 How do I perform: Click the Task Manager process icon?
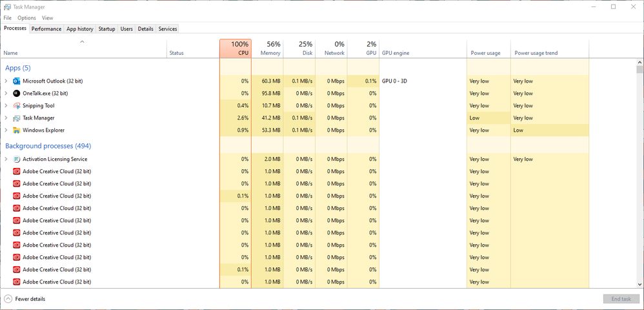(x=17, y=118)
